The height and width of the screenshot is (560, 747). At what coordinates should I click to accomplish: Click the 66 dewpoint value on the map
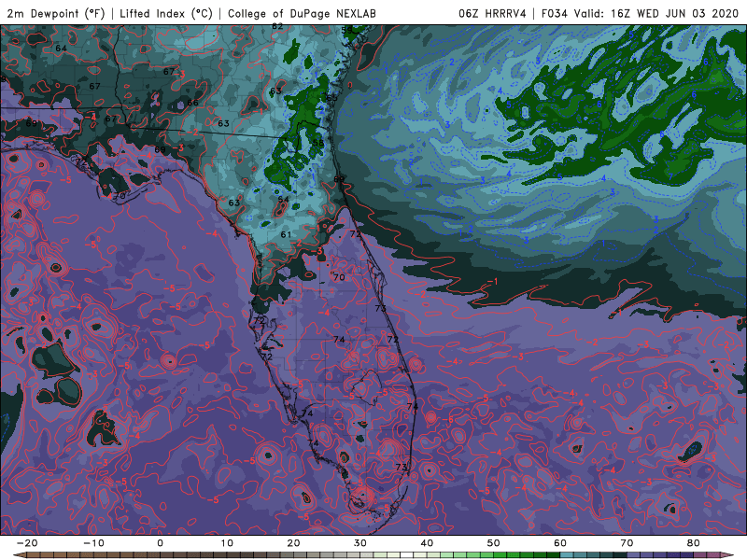(192, 103)
